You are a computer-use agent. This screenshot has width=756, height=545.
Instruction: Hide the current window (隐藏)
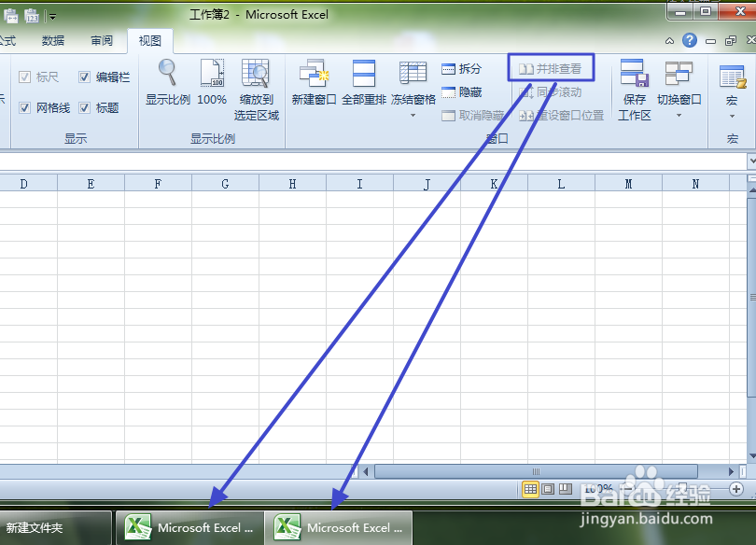pyautogui.click(x=461, y=92)
